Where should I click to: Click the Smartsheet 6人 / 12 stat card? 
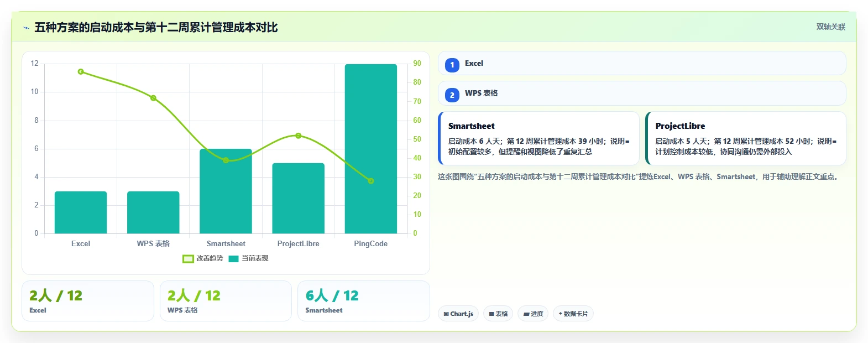tap(364, 301)
